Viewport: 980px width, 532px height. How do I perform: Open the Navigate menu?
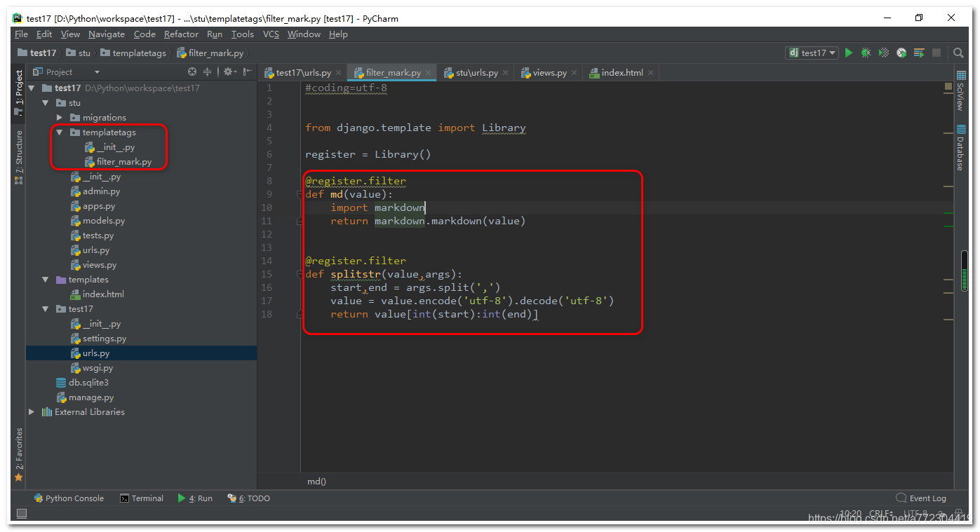tap(107, 34)
